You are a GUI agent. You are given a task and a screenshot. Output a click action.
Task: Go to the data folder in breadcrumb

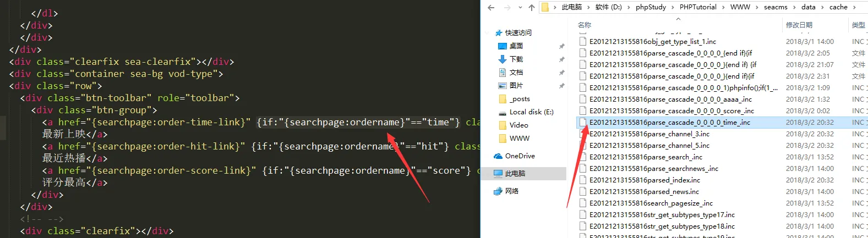pos(808,7)
